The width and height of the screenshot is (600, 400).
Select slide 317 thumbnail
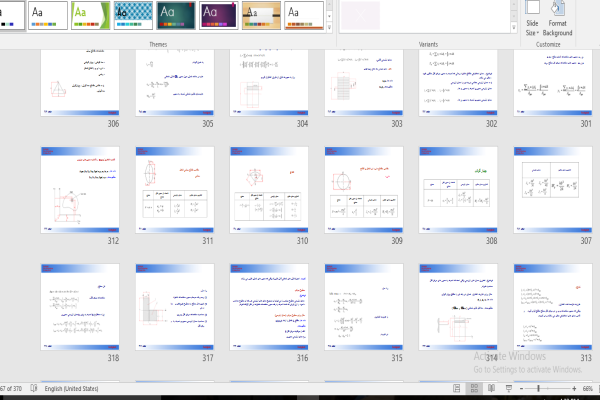point(175,307)
